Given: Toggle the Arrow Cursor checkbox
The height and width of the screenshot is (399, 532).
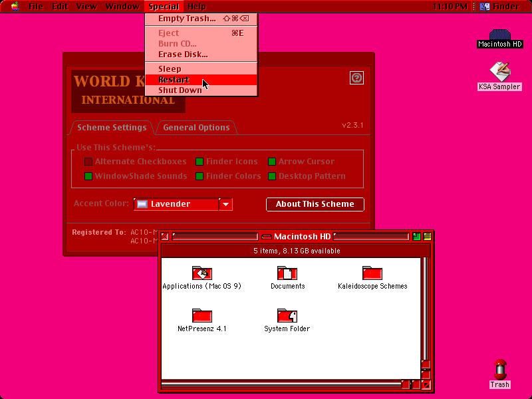Looking at the screenshot, I should (272, 162).
